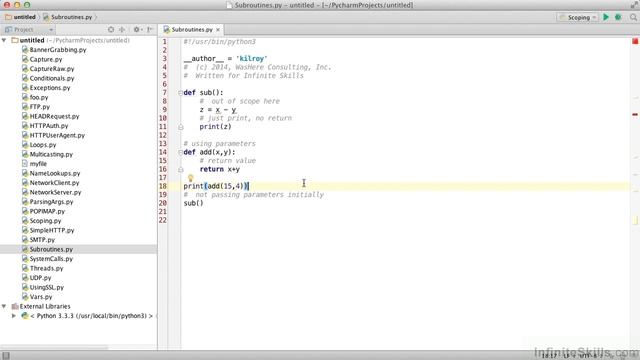
Task: Close the Subroutines.py editor tab
Action: [218, 29]
